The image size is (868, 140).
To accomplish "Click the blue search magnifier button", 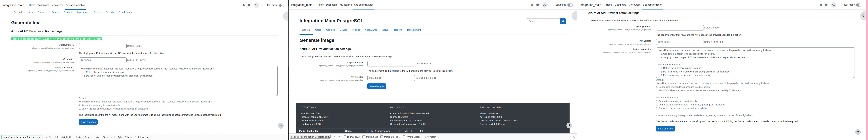I will pos(563,21).
